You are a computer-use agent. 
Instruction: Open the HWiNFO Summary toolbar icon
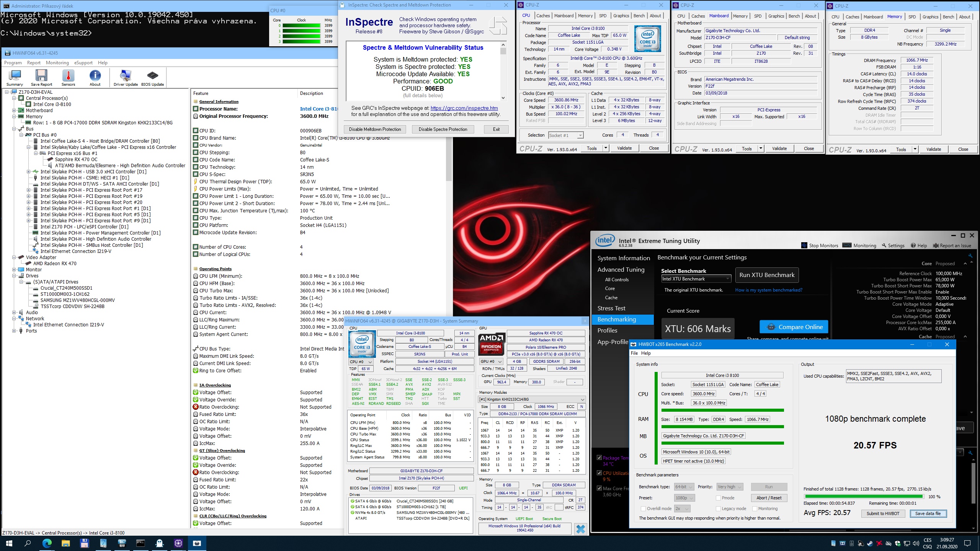pos(15,75)
